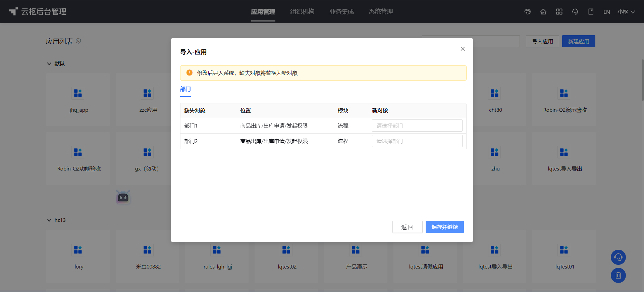Screen dimensions: 644x292
Task: Switch to 应用管理 tab
Action: click(263, 12)
